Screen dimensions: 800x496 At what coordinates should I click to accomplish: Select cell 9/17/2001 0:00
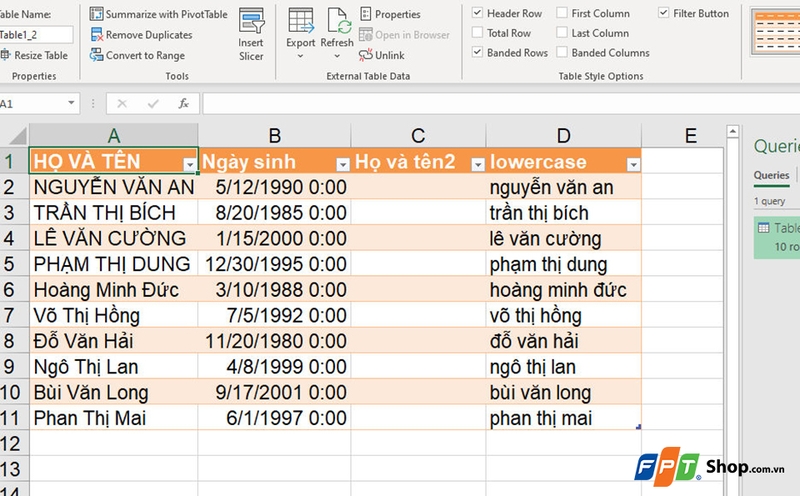(274, 392)
